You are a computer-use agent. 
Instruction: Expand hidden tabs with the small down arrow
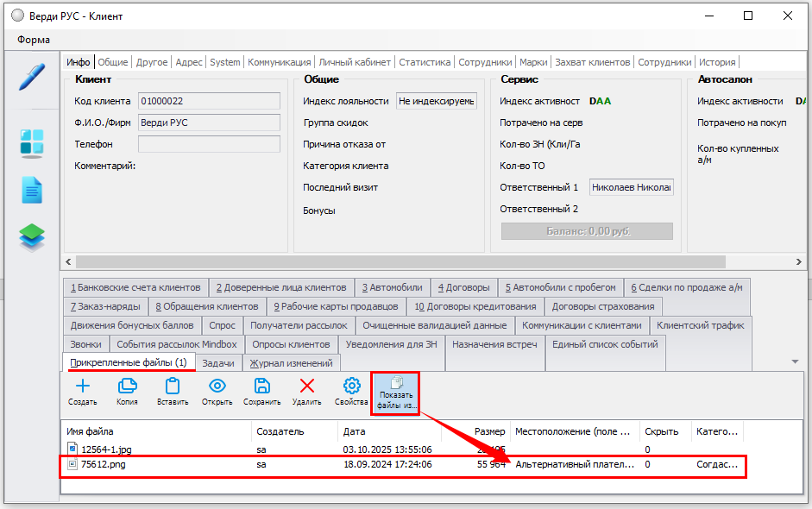(x=795, y=361)
